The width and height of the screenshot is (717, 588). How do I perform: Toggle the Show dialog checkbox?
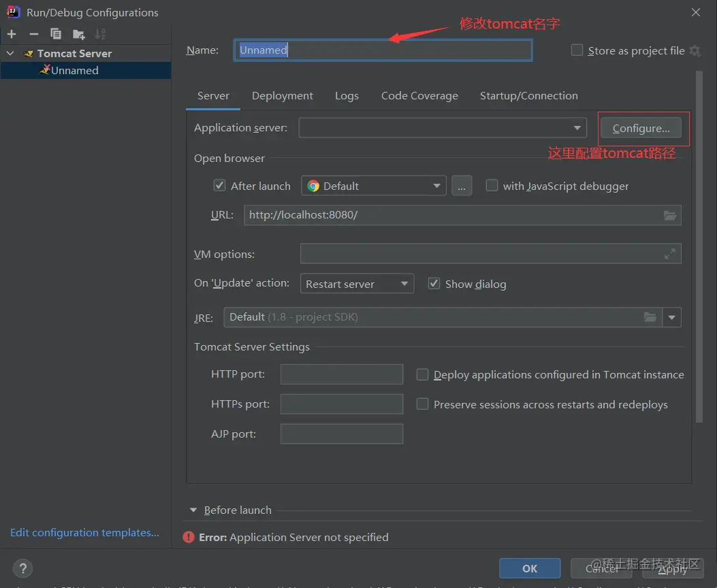(434, 283)
